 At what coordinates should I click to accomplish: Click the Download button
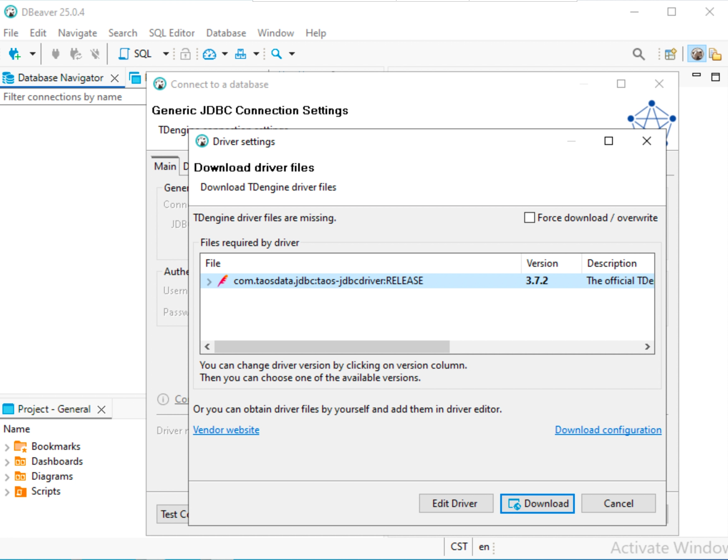click(537, 503)
